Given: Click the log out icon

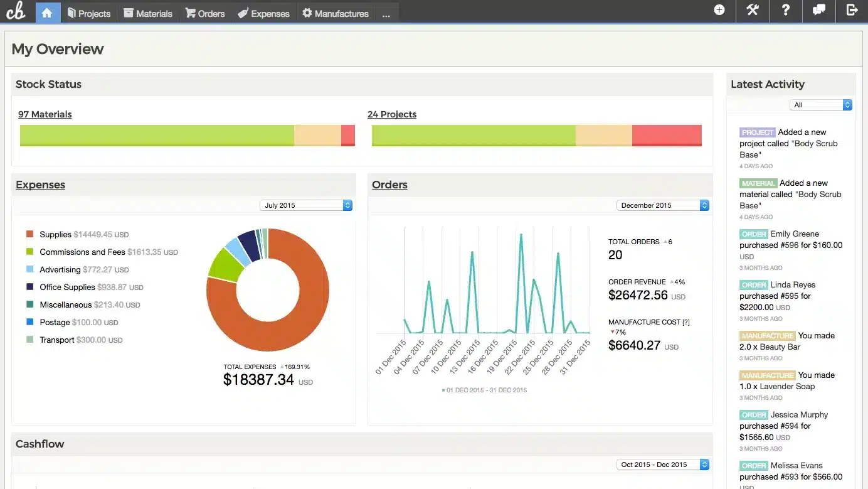Looking at the screenshot, I should [852, 10].
